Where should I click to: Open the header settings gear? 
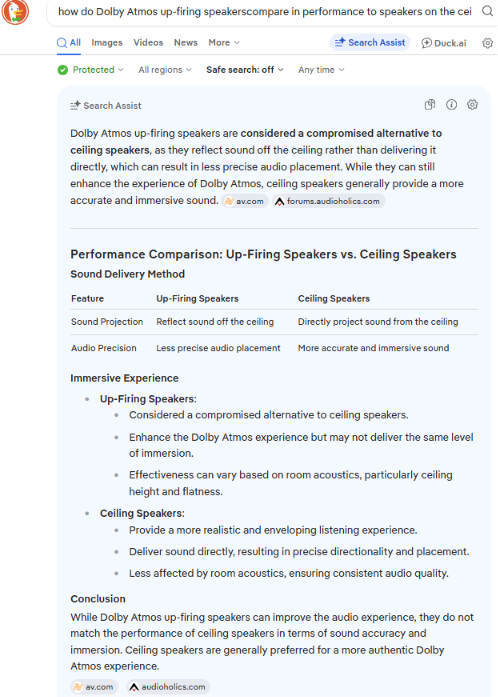pos(488,43)
